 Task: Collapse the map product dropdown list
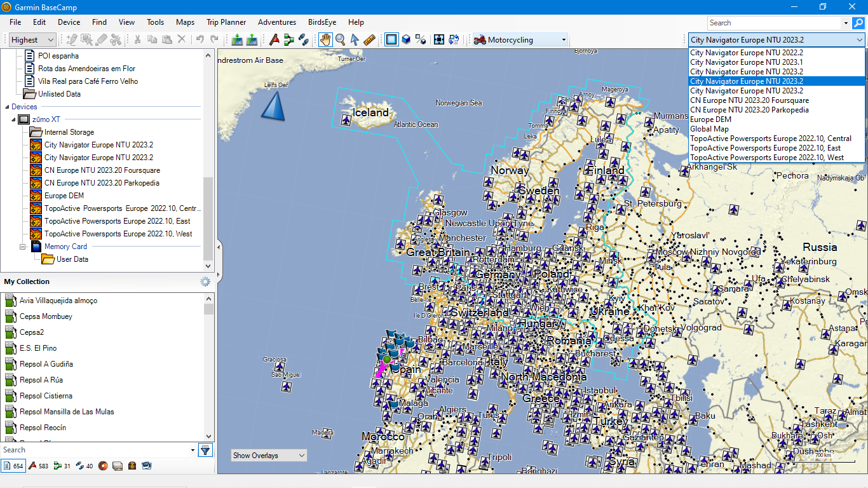[x=859, y=39]
